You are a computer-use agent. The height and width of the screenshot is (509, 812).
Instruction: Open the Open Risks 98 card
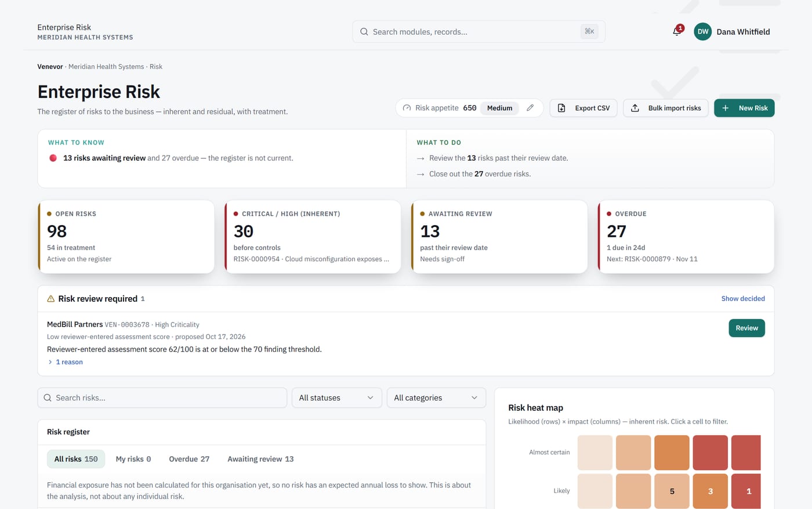pos(126,237)
